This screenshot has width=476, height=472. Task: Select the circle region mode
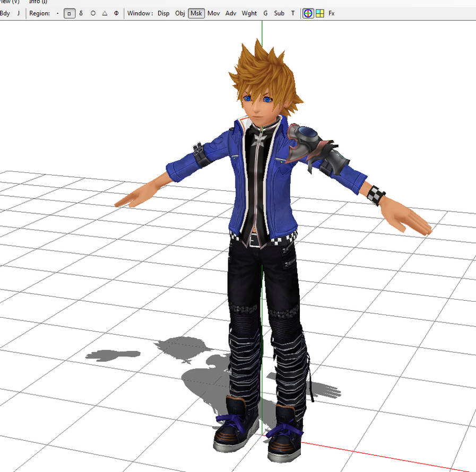(x=93, y=13)
